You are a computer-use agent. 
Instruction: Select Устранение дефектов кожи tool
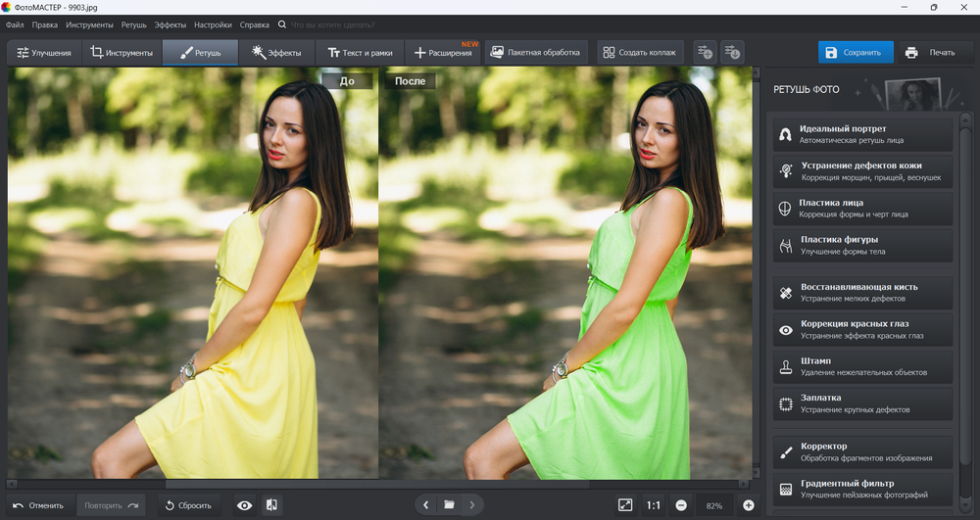coord(862,171)
